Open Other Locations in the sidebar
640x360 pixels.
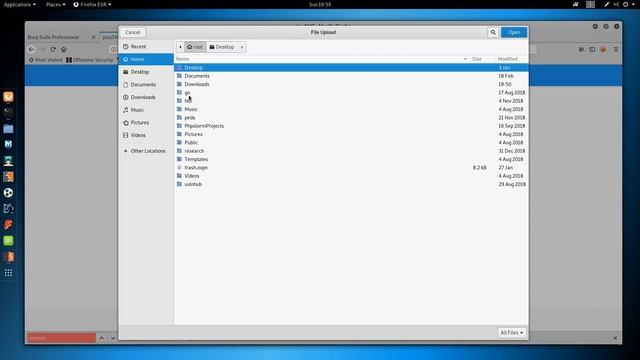click(146, 151)
